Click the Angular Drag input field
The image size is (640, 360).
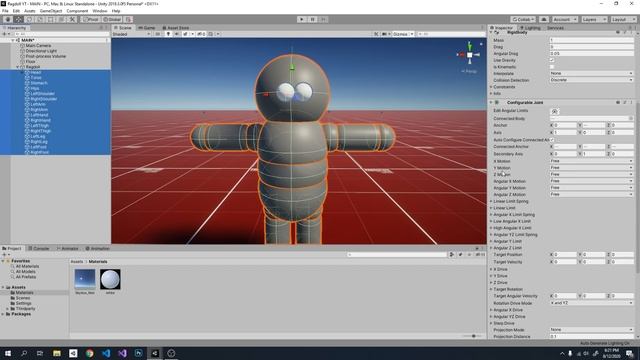tap(591, 53)
